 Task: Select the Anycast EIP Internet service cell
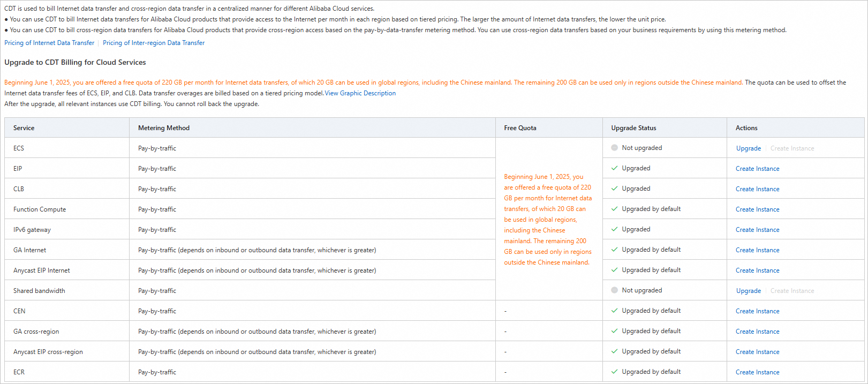click(67, 270)
